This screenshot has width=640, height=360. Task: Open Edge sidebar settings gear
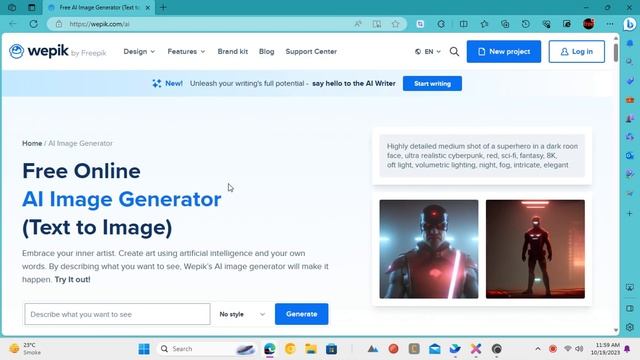[630, 327]
